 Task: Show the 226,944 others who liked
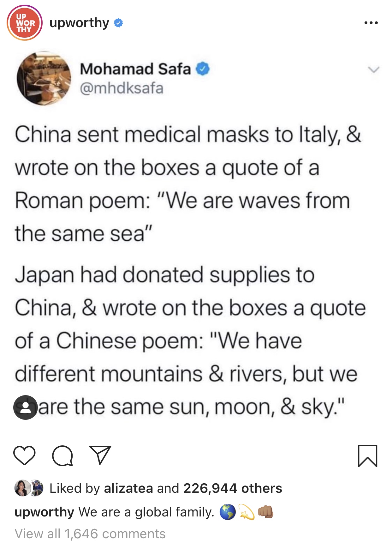233,488
